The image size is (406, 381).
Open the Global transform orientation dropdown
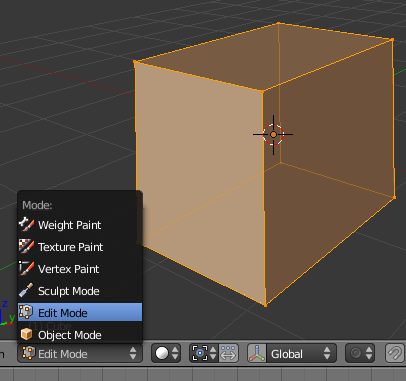(x=301, y=353)
